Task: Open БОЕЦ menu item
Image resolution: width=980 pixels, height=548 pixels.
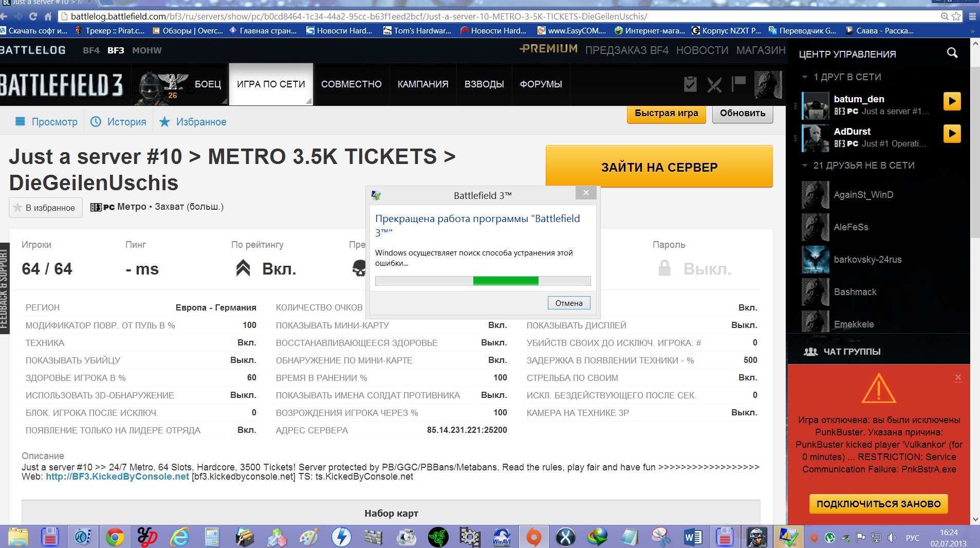Action: tap(208, 84)
